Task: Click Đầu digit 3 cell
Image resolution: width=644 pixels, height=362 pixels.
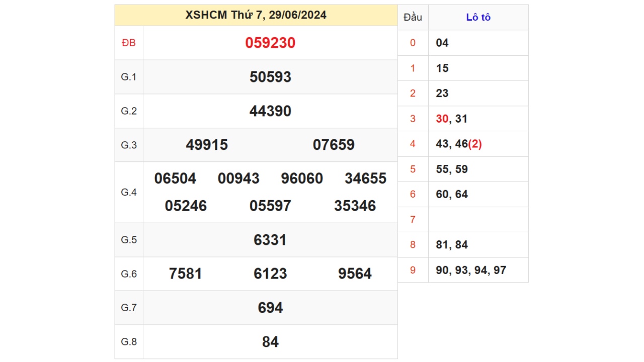Action: click(413, 119)
